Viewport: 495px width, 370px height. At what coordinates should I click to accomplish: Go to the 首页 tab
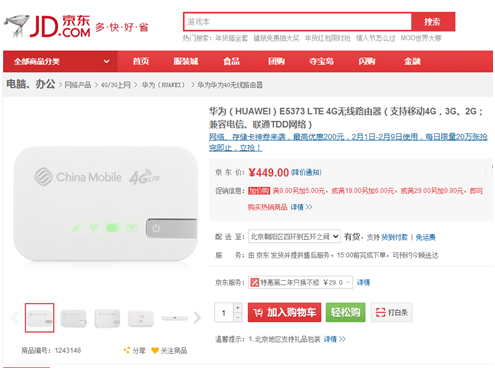point(141,61)
